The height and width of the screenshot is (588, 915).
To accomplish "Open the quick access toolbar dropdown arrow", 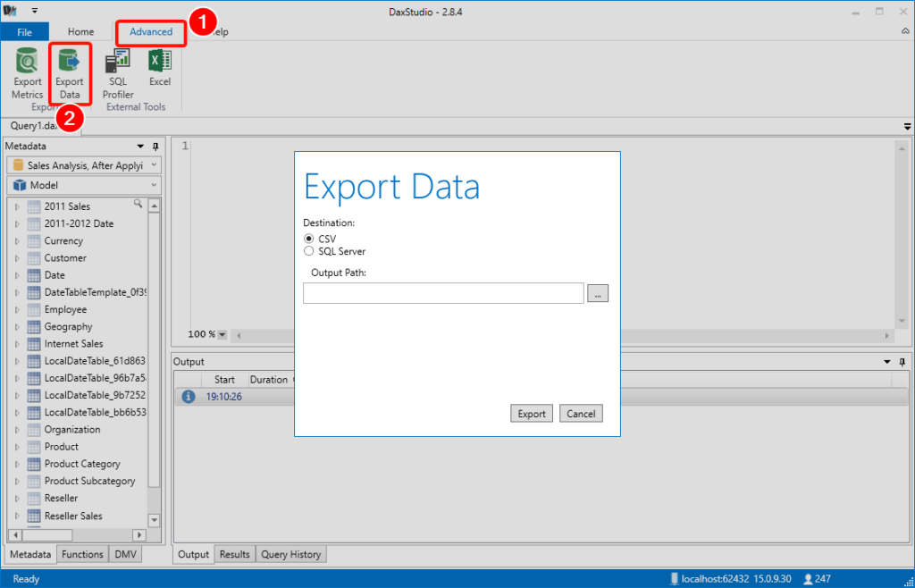I will click(x=35, y=11).
